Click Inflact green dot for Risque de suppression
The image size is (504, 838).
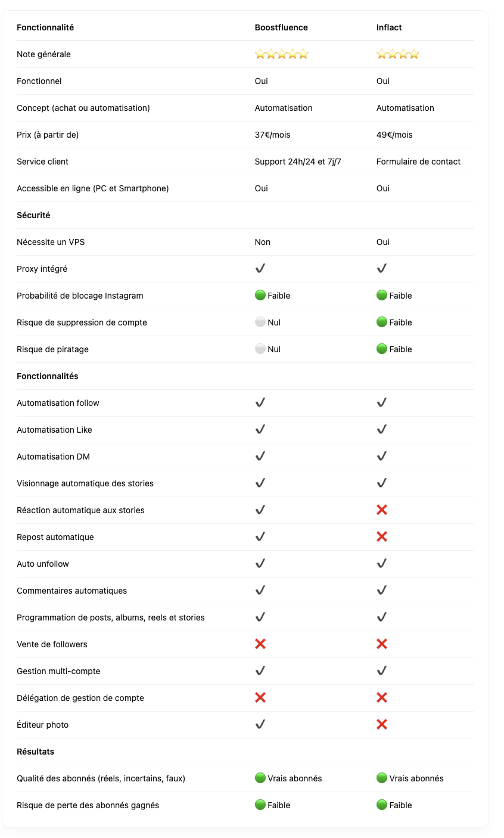click(x=382, y=322)
